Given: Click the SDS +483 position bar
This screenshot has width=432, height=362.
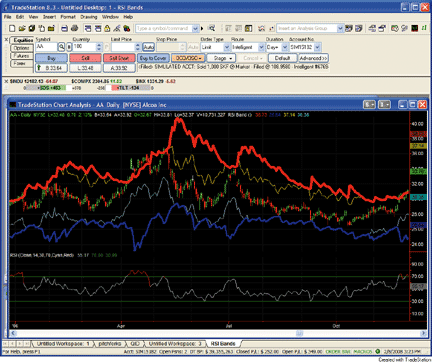Looking at the screenshot, I should click(x=49, y=88).
